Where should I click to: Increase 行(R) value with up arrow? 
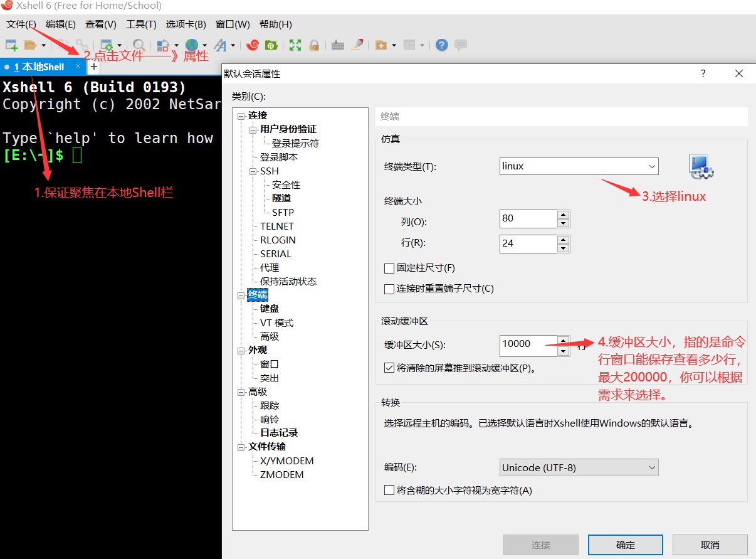tap(563, 239)
